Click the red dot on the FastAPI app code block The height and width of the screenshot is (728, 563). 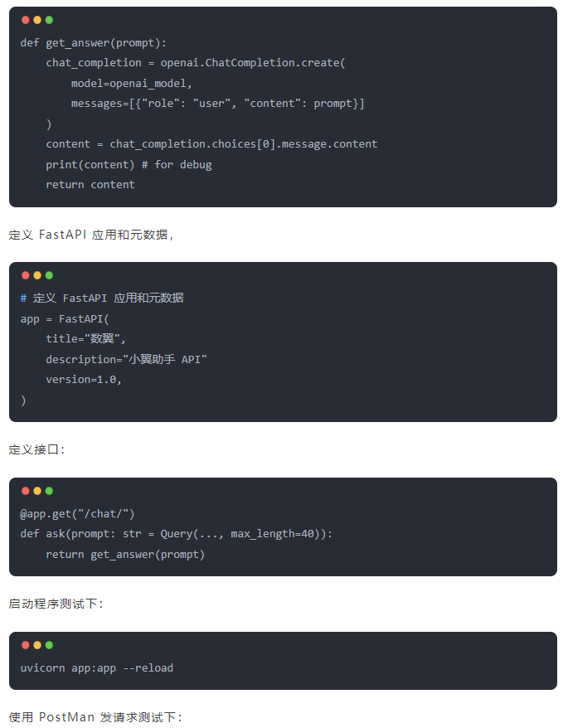click(26, 275)
